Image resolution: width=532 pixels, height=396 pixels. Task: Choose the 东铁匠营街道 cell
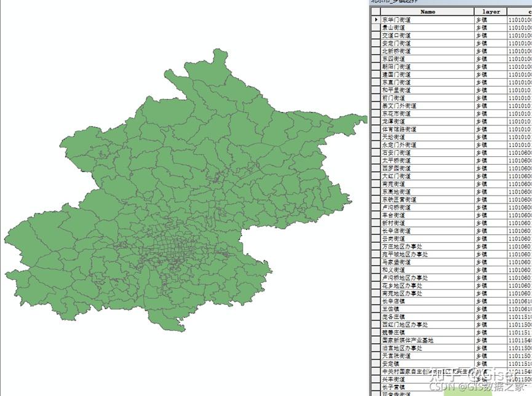(427, 199)
